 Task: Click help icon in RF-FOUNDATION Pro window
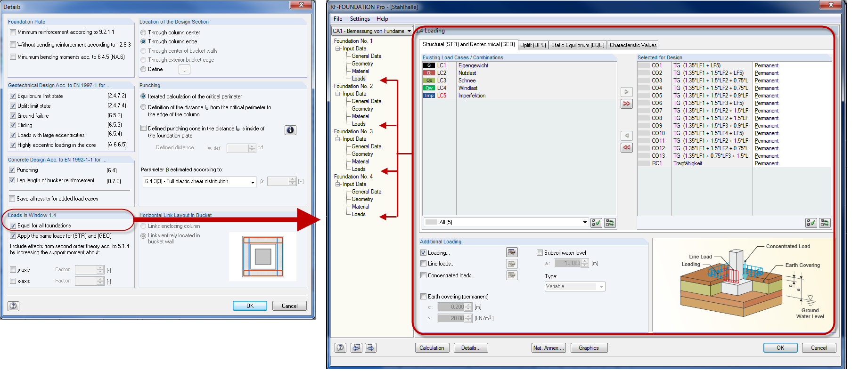click(x=340, y=347)
